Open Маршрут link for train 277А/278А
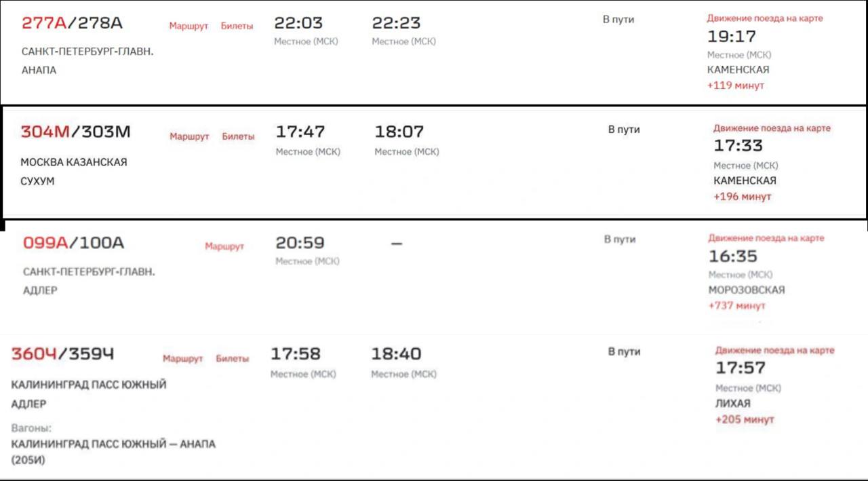This screenshot has width=868, height=481. [189, 26]
